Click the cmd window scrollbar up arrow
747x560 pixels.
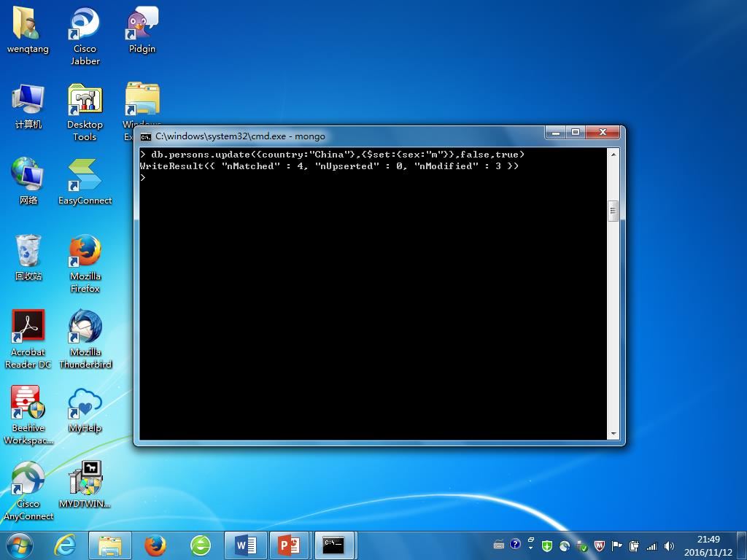click(613, 155)
